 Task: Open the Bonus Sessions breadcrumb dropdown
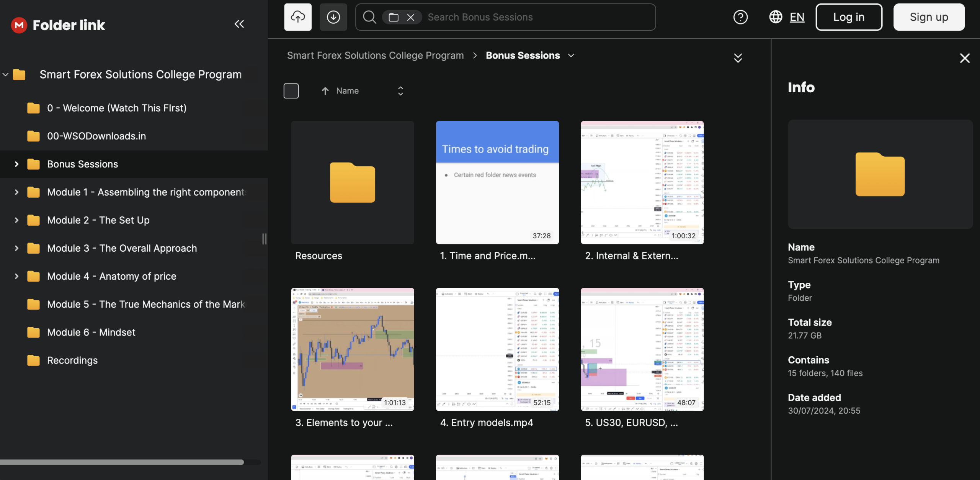571,56
